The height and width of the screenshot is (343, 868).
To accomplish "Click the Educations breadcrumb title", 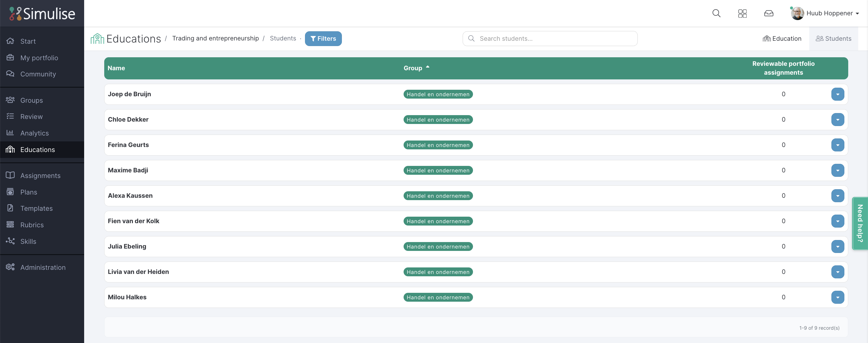I will click(x=133, y=38).
